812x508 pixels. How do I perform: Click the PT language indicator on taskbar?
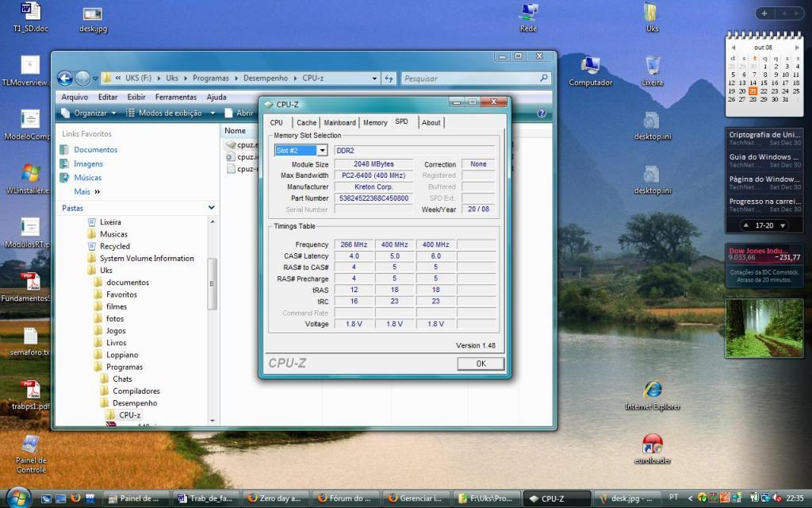click(673, 498)
